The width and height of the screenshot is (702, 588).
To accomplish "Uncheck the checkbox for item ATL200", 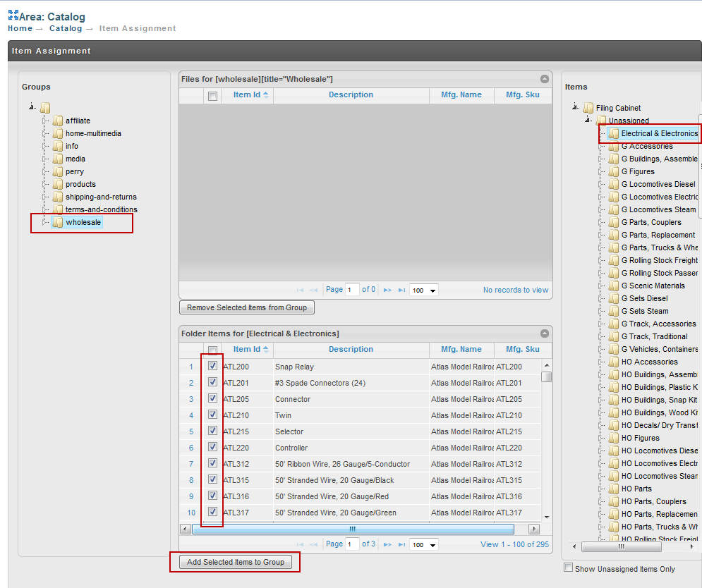I will coord(212,366).
